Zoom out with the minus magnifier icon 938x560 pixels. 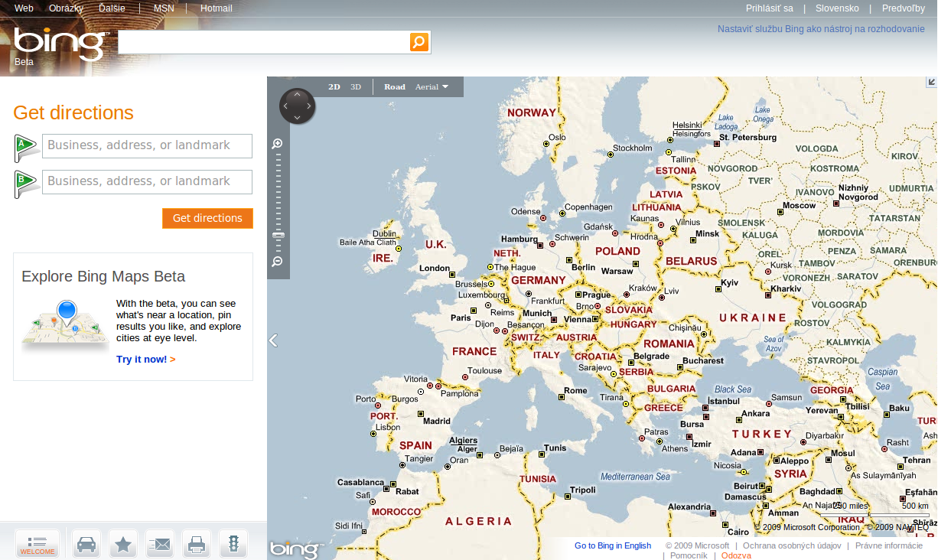[278, 262]
